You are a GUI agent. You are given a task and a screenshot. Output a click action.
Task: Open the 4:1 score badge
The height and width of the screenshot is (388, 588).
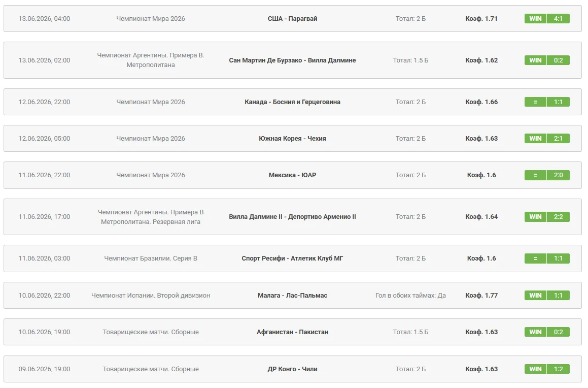point(558,19)
